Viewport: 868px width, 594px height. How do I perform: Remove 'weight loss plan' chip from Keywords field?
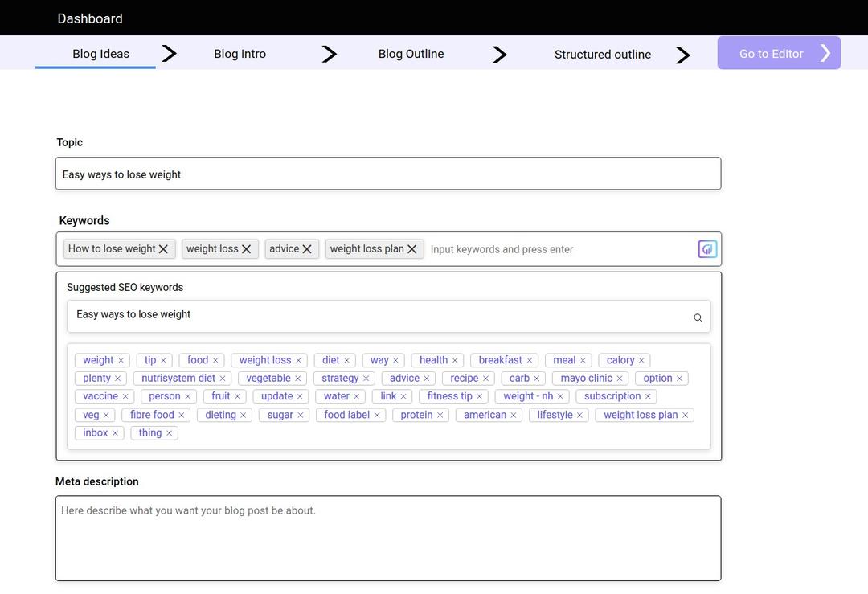pos(411,249)
